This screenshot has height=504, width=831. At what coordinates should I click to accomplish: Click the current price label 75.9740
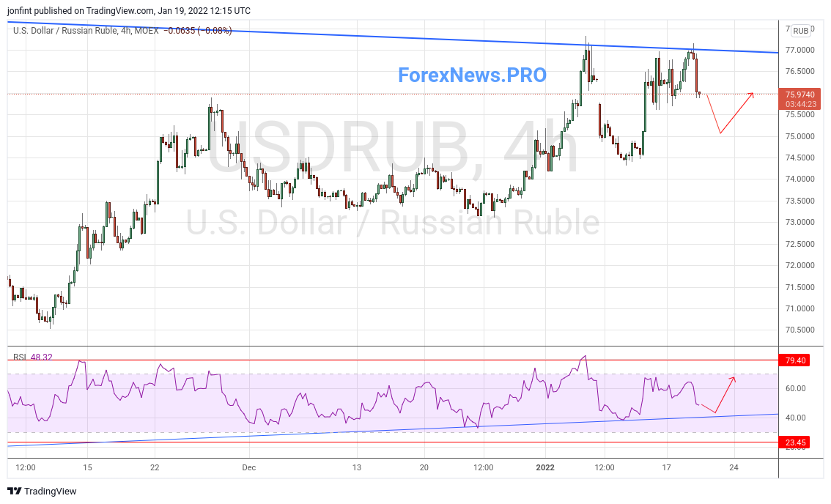pos(799,94)
